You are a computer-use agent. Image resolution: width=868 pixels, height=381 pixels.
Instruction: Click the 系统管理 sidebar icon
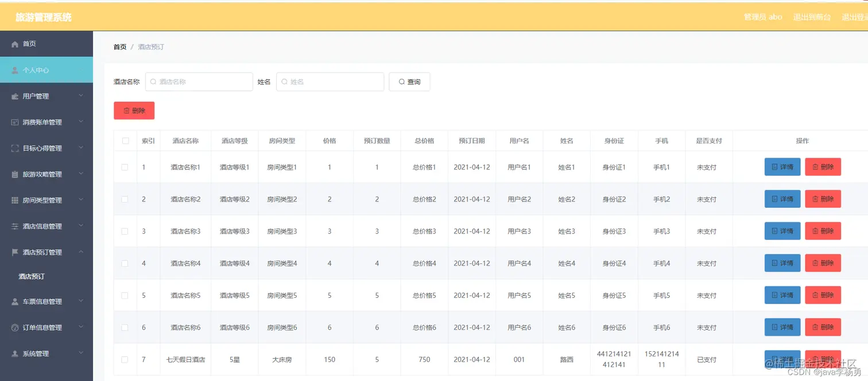pos(15,354)
